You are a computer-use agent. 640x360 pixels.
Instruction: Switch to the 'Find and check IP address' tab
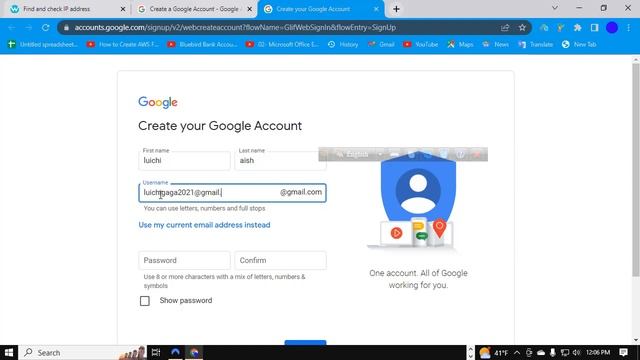pyautogui.click(x=65, y=9)
